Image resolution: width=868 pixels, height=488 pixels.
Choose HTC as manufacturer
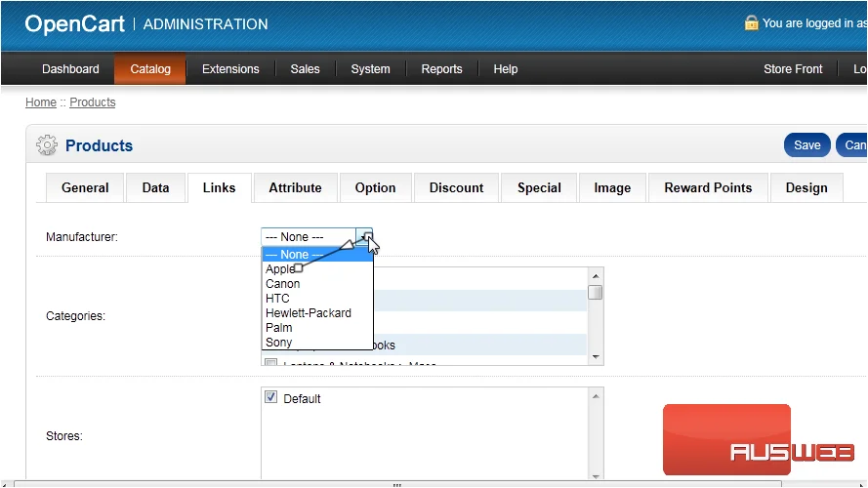click(317, 299)
